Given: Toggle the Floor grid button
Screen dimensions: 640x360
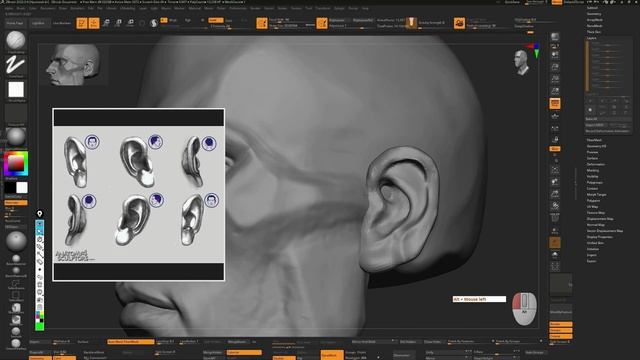Looking at the screenshot, I should (555, 116).
